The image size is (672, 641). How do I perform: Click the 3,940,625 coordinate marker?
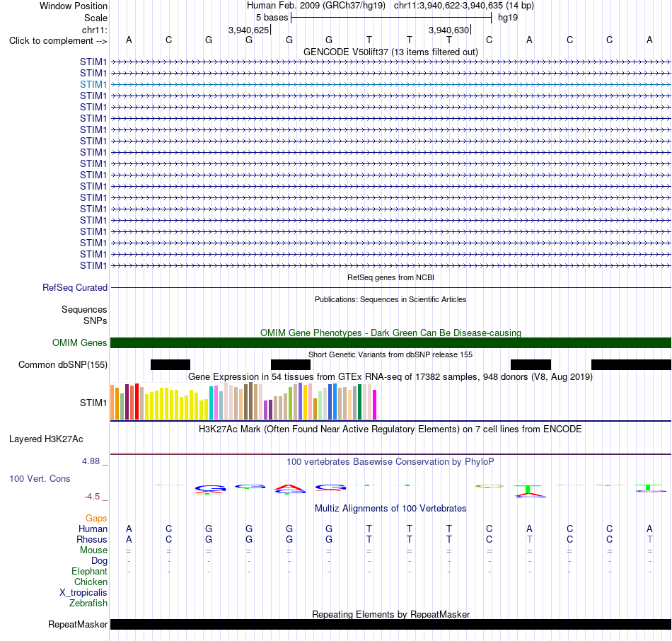tap(248, 30)
